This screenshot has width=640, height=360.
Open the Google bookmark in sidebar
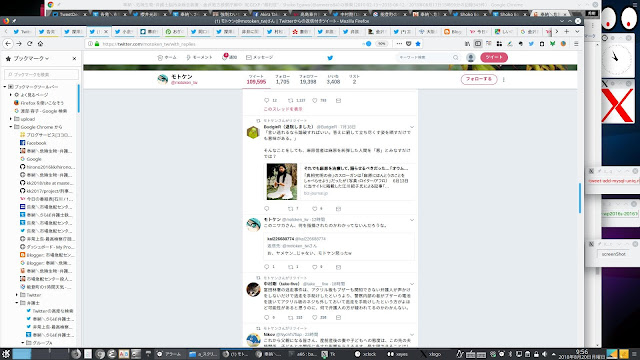pos(33,159)
